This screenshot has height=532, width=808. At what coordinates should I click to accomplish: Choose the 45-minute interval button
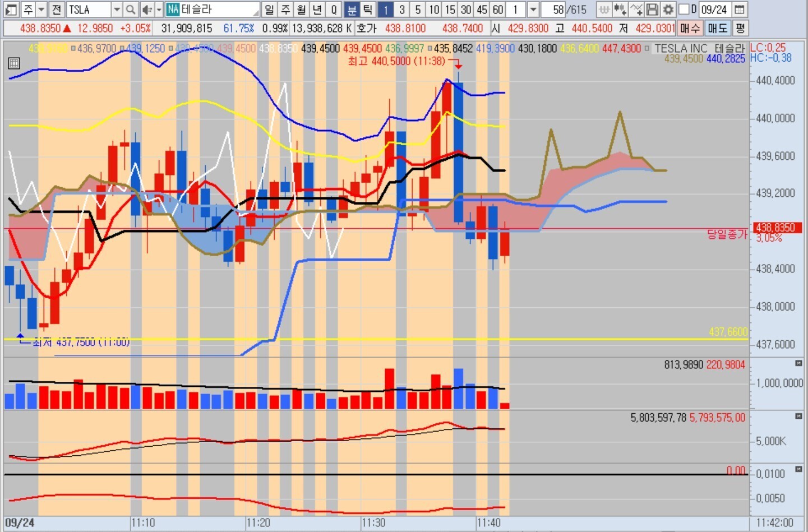[x=482, y=10]
